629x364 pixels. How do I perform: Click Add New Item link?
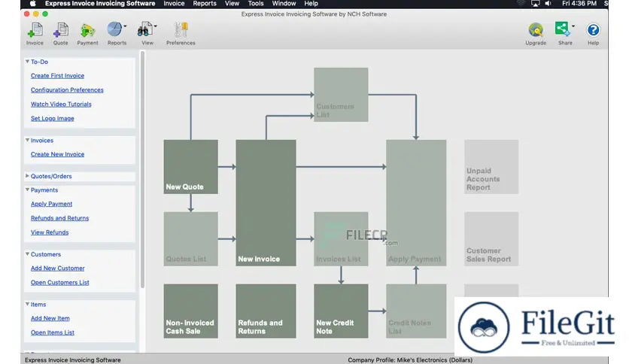point(50,318)
